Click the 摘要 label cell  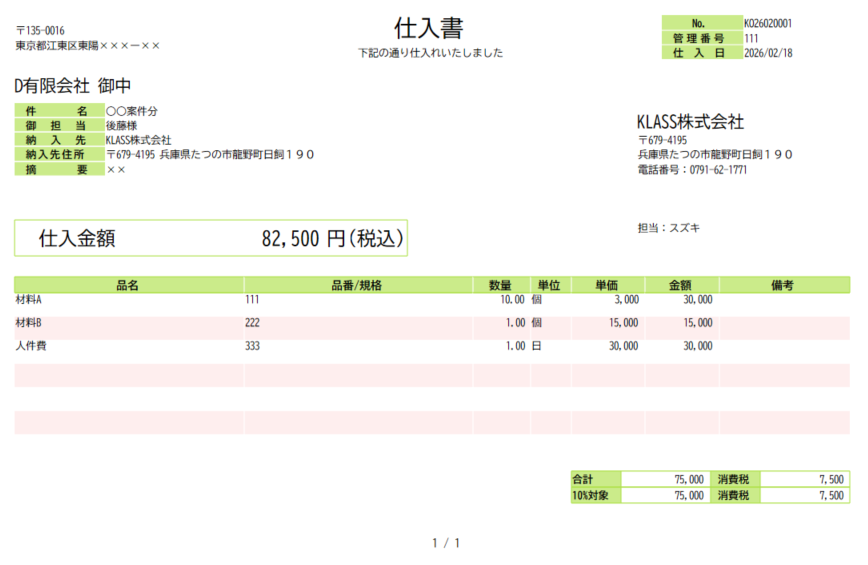click(58, 170)
